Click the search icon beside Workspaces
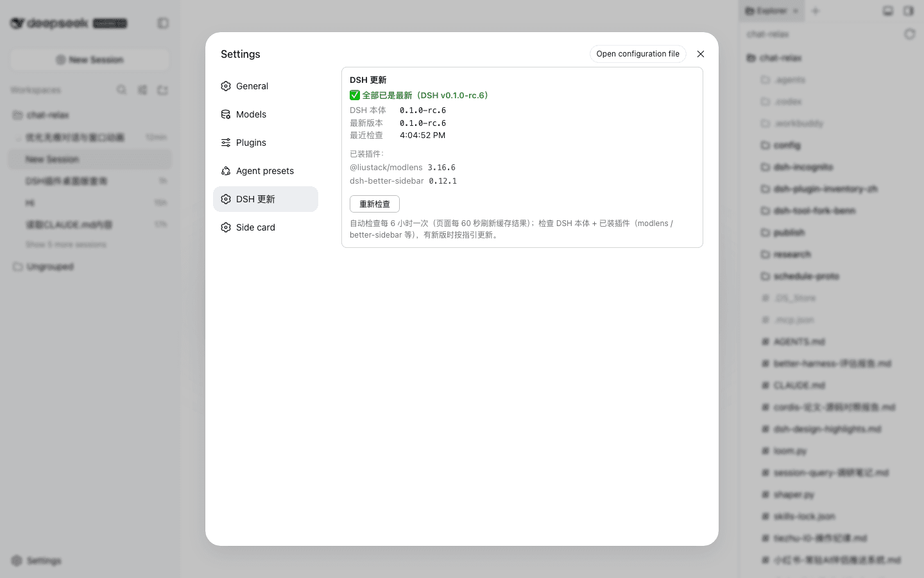This screenshot has width=924, height=578. (x=121, y=90)
